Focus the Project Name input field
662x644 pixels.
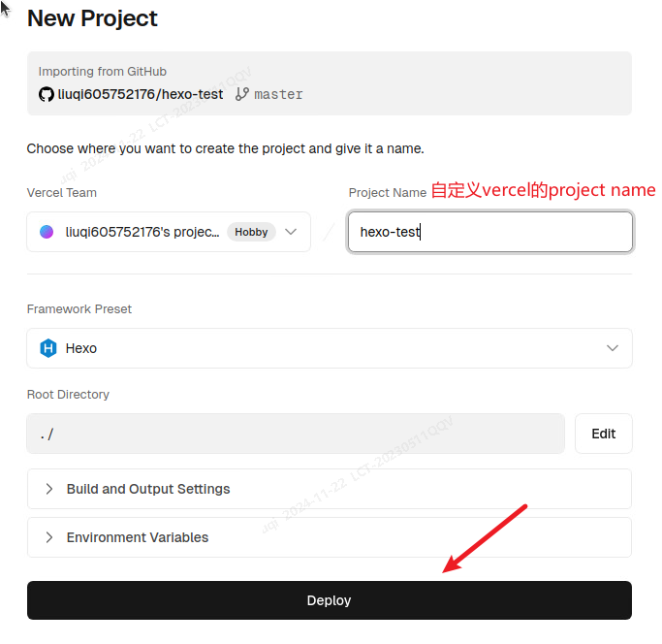(489, 232)
